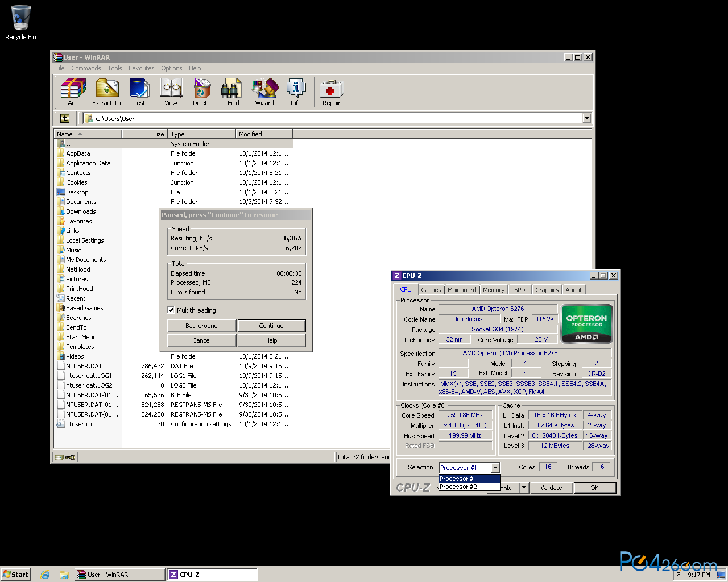The width and height of the screenshot is (728, 582).
Task: Click the Info toolbar icon
Action: 296,92
